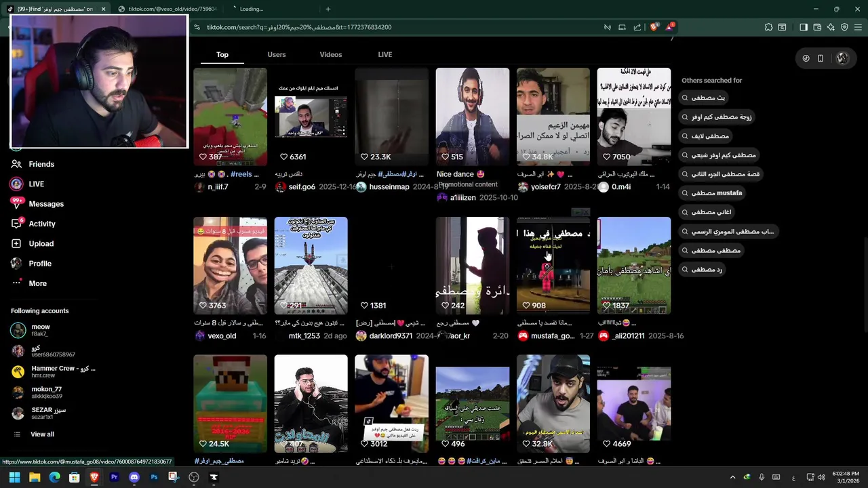Open the Brave Wallet icon
The image size is (868, 488).
(x=817, y=27)
